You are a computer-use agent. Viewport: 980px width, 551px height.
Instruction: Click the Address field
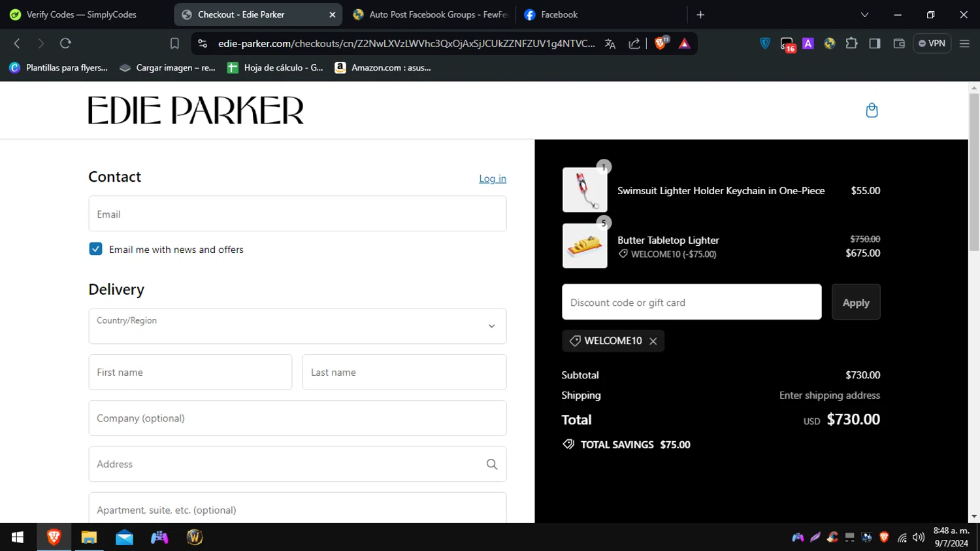tap(297, 464)
